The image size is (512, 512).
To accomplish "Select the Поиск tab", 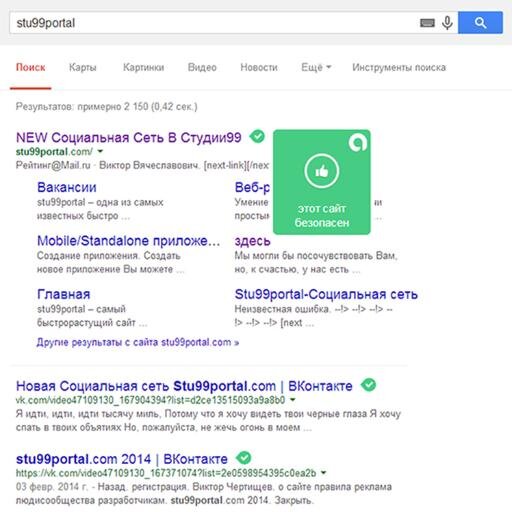I will [x=31, y=67].
